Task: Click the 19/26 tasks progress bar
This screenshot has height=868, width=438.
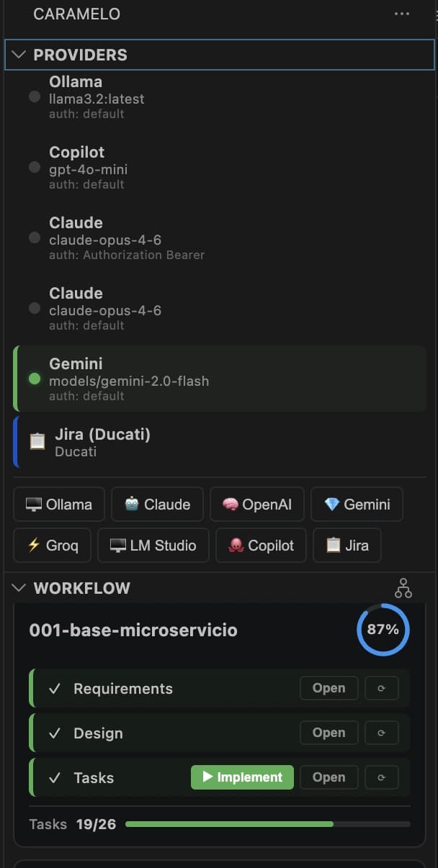Action: pos(267,823)
